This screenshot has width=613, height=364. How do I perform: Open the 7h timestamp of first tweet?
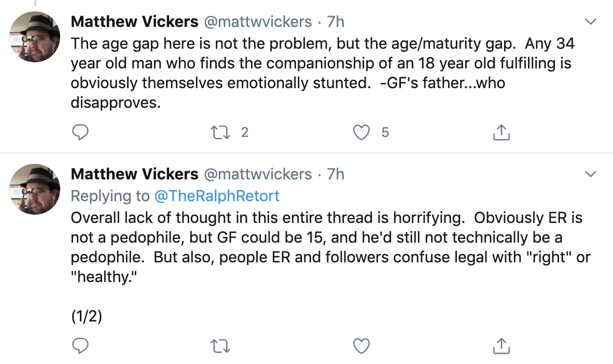pyautogui.click(x=336, y=21)
